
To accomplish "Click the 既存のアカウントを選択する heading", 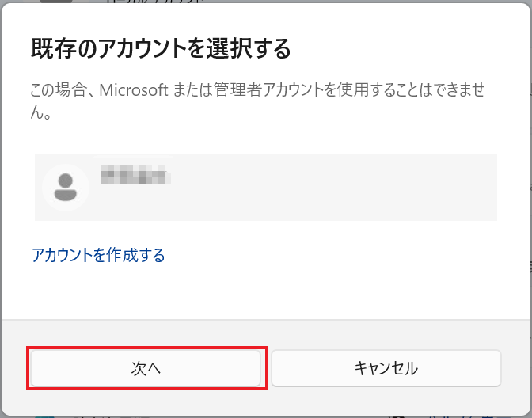I will click(161, 49).
